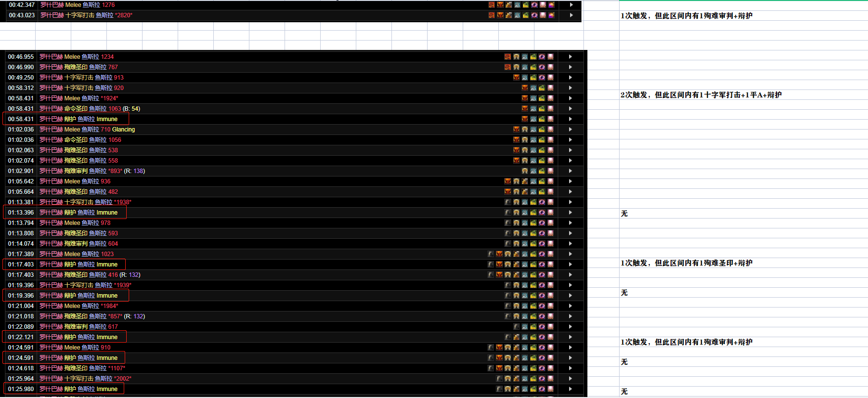Select golden halo buff icon in 01:02.901 row
Image resolution: width=868 pixels, height=398 pixels.
pyautogui.click(x=525, y=171)
